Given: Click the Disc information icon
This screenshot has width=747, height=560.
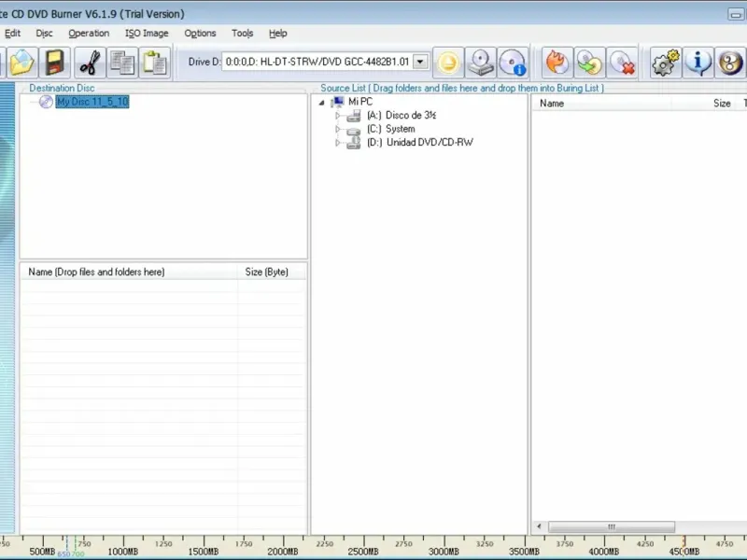Looking at the screenshot, I should (513, 63).
